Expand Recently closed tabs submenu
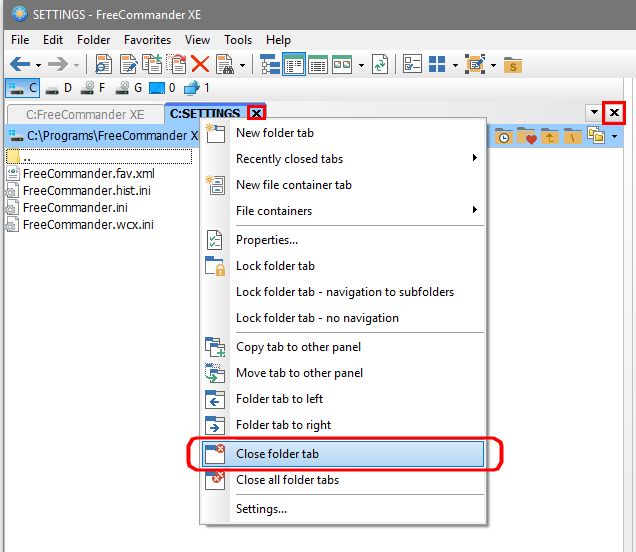This screenshot has height=552, width=636. point(343,159)
